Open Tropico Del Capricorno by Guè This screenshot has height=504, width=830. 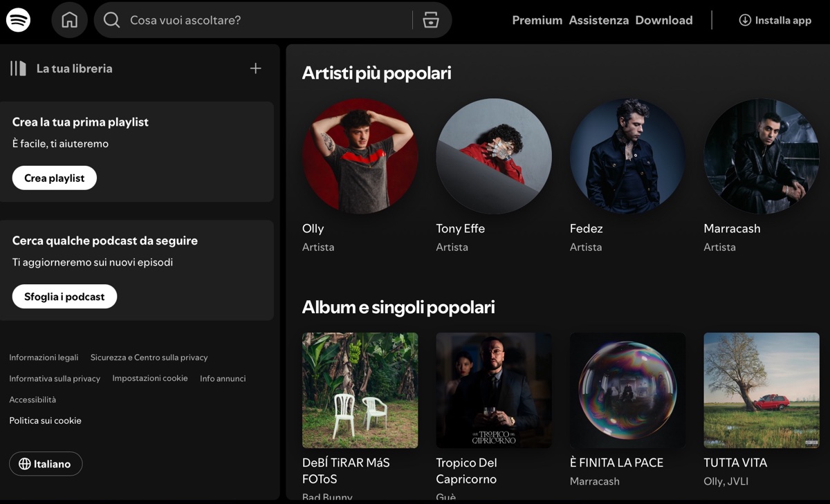(493, 391)
